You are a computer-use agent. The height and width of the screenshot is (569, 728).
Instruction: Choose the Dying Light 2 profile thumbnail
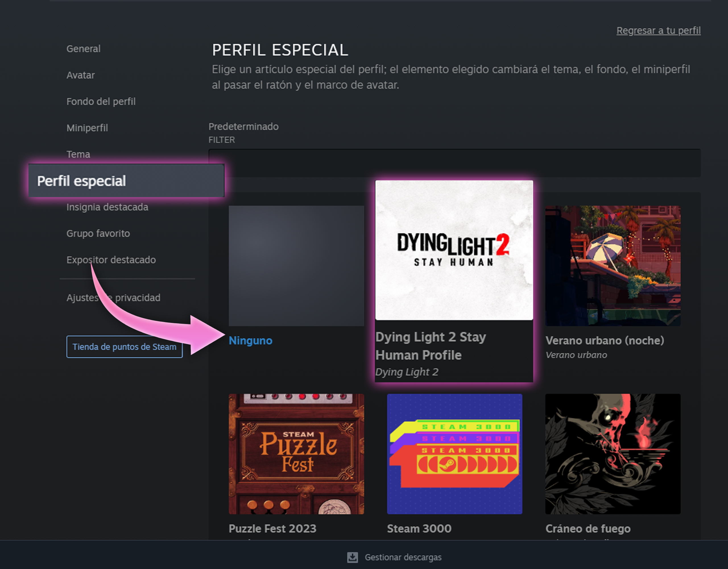(454, 250)
